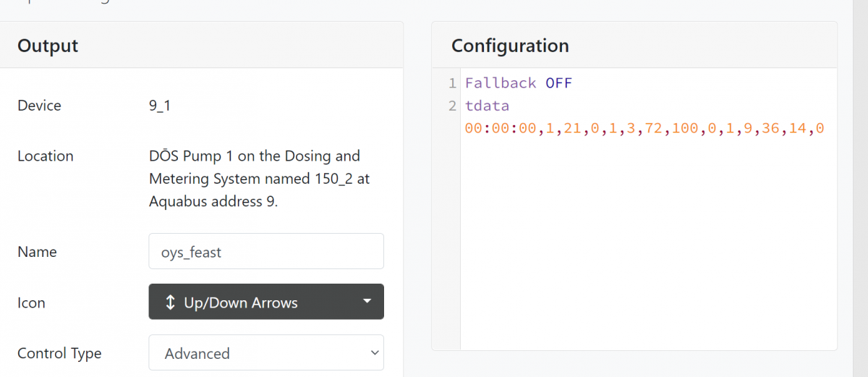Click the caret arrow on the Icon dropdown
Image resolution: width=868 pixels, height=377 pixels.
click(x=367, y=301)
